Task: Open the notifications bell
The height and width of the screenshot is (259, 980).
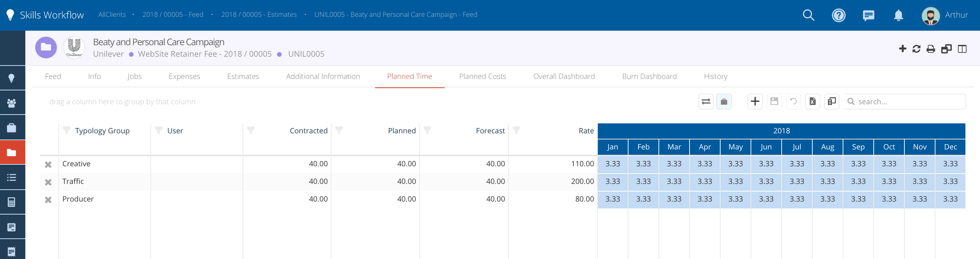Action: (x=898, y=15)
